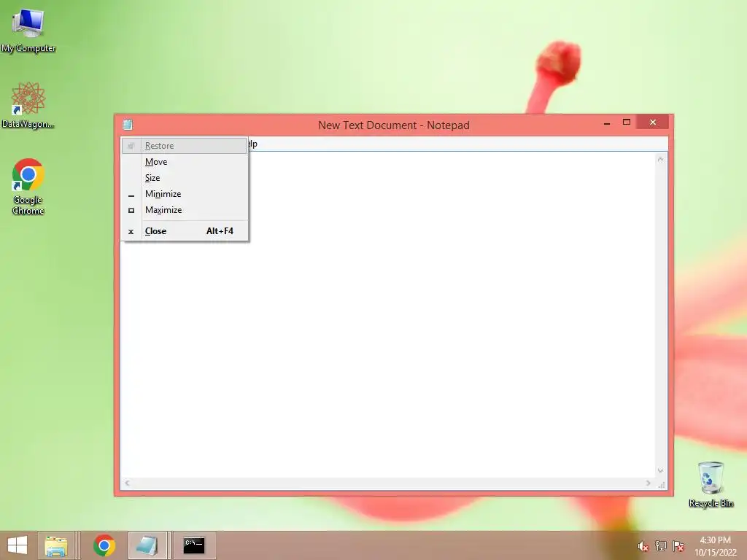The image size is (747, 560).
Task: Click the vertical scrollbar down arrow
Action: pos(660,471)
